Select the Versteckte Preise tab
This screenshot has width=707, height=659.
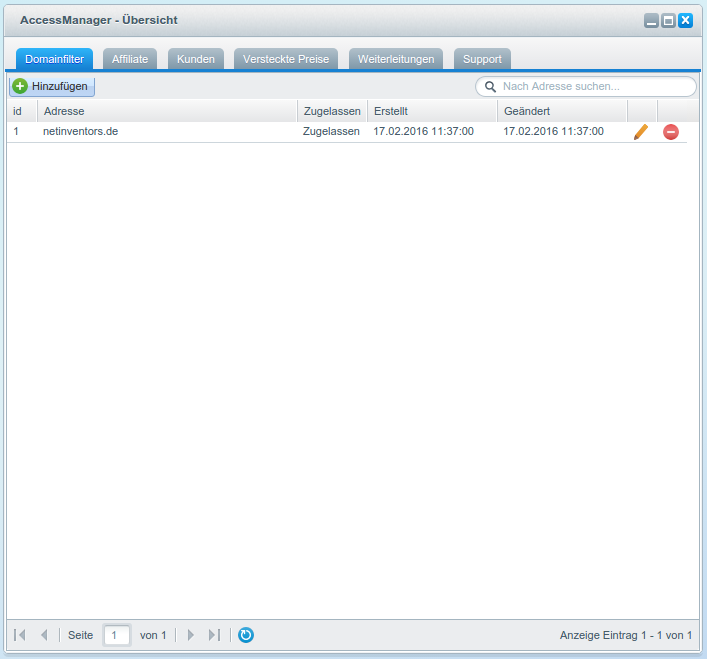[286, 59]
